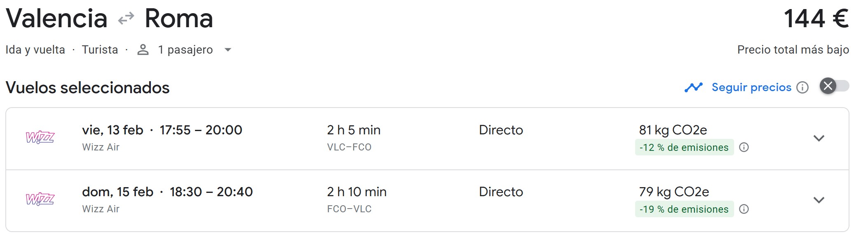Image resolution: width=868 pixels, height=244 pixels.
Task: Click the 144 € total price
Action: (816, 19)
